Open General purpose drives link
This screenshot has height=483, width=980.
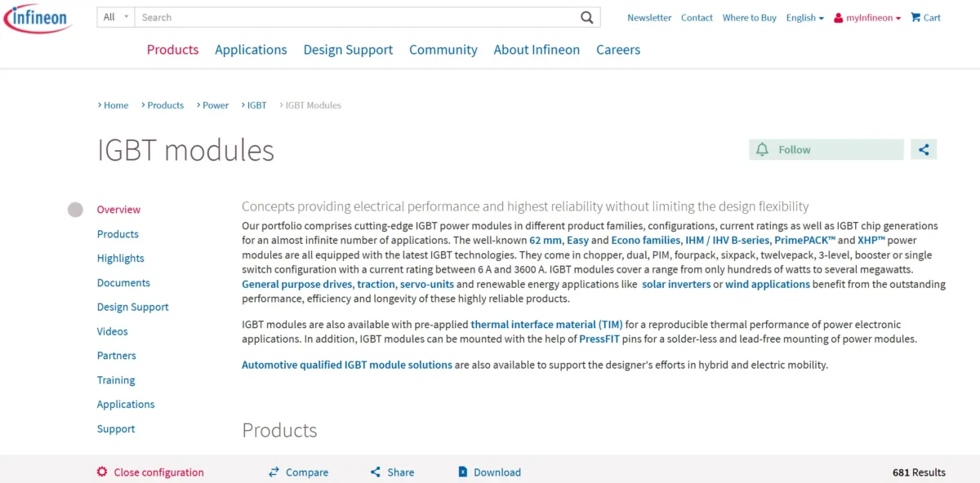coord(297,285)
